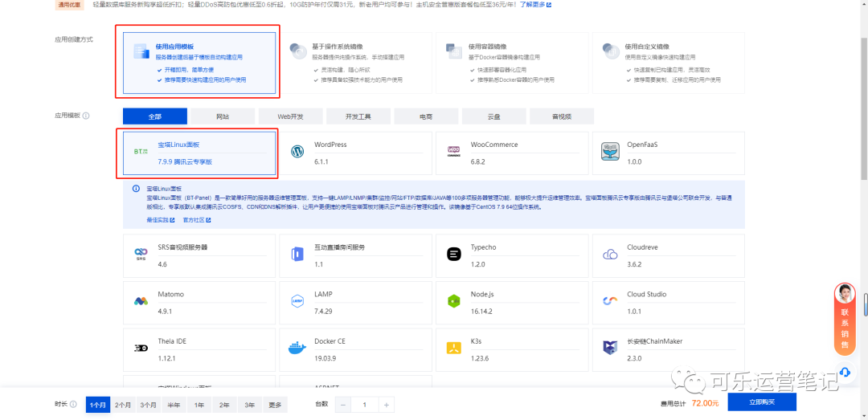
Task: Click the 7.9.9 腾讯云专享版 version text
Action: point(185,162)
